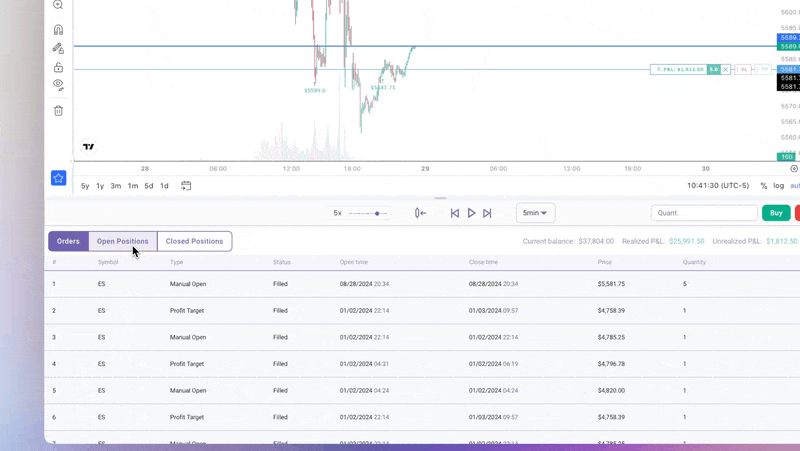This screenshot has width=800, height=451.
Task: Click the Quantity column header
Action: click(x=694, y=262)
